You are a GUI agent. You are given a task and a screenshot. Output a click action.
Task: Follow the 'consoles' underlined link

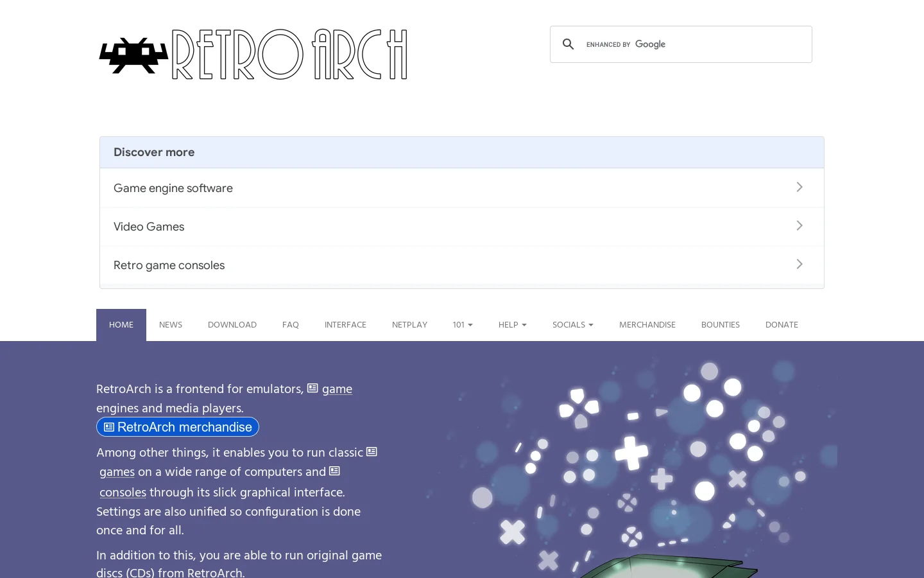(x=123, y=493)
